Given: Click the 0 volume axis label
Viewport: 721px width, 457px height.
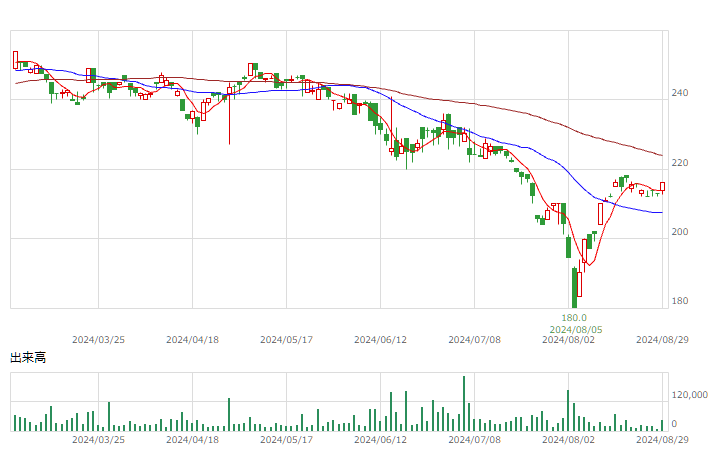Looking at the screenshot, I should (674, 424).
